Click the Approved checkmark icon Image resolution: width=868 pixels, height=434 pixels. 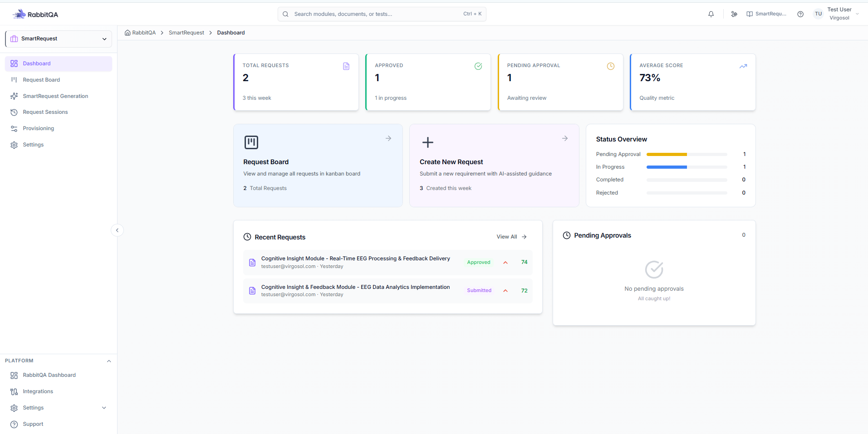tap(478, 66)
